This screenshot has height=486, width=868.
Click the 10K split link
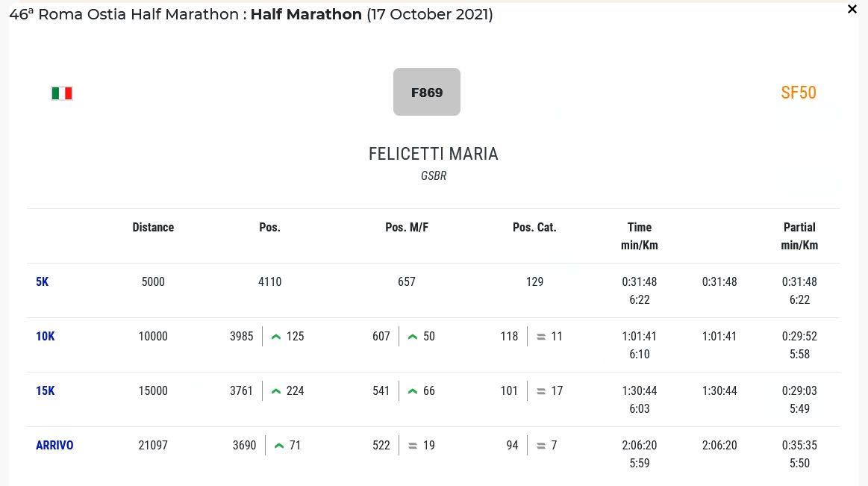(x=45, y=337)
